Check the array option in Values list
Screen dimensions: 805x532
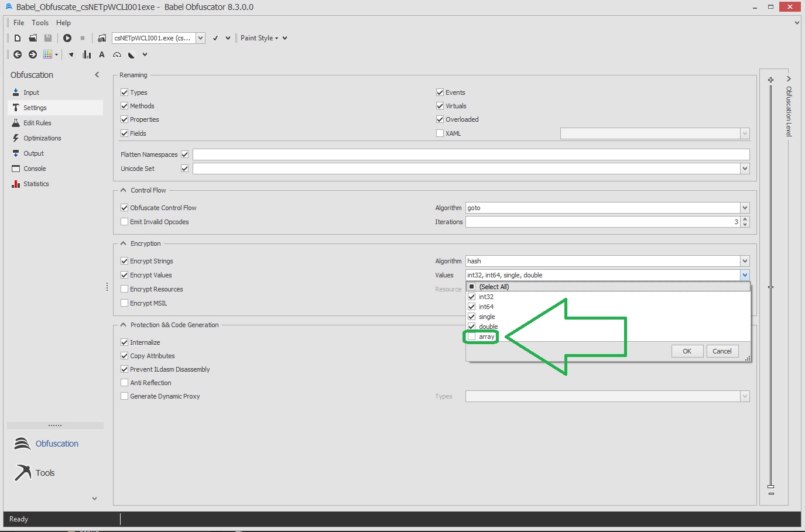tap(472, 337)
